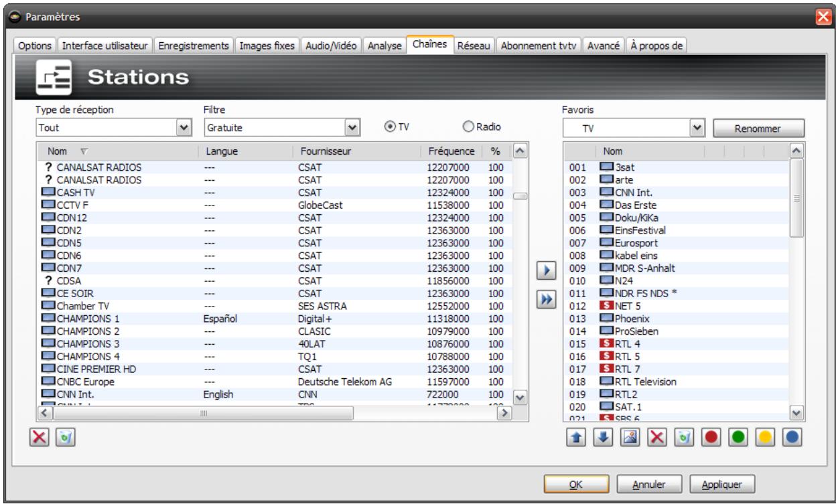
Task: Select CNBC Europe in the stations list
Action: click(x=83, y=382)
